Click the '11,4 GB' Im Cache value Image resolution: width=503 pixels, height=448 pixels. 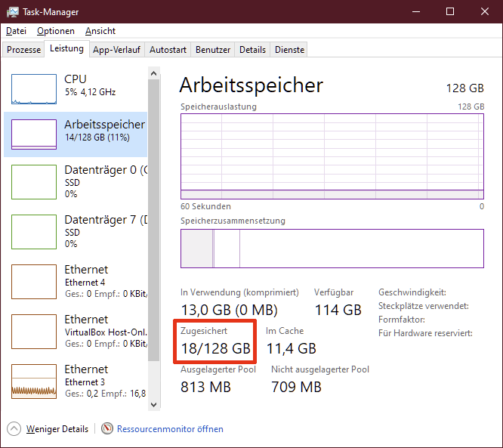292,348
